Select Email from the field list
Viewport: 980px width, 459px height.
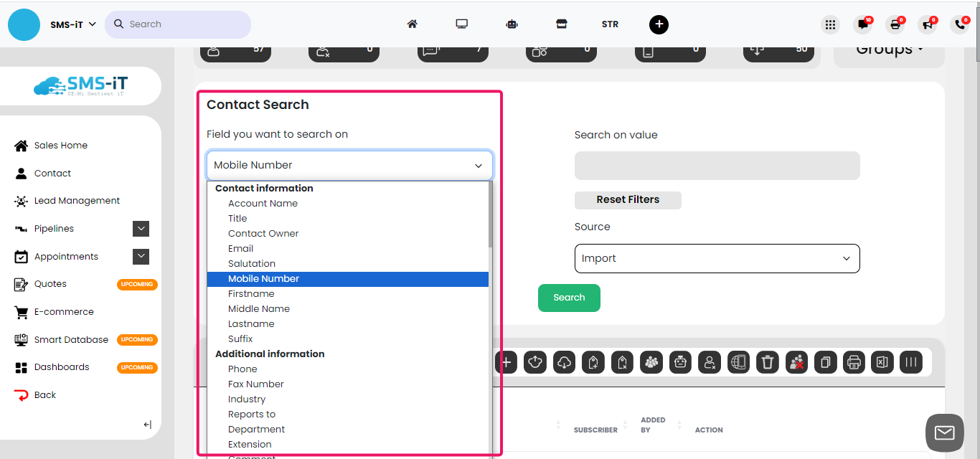240,248
